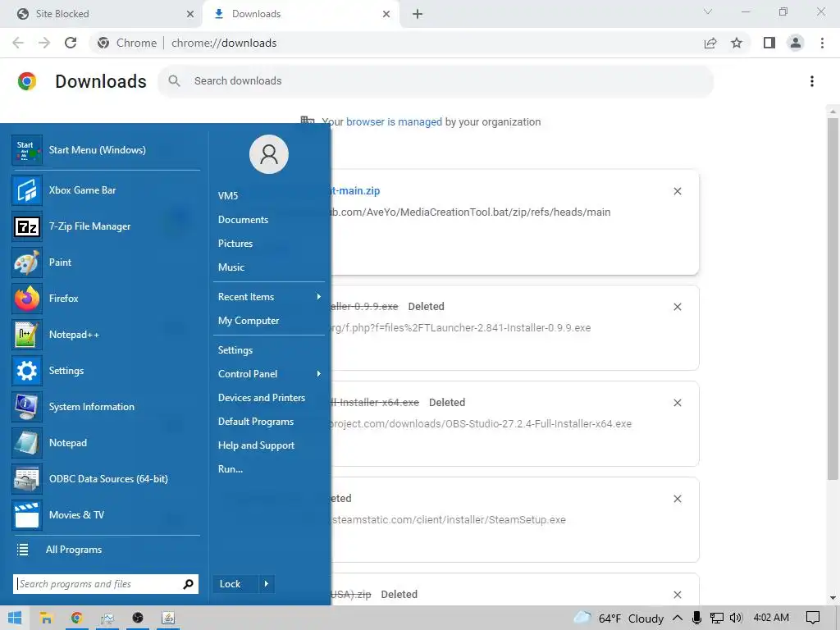This screenshot has width=840, height=630.
Task: Open System Information
Action: pyautogui.click(x=106, y=407)
